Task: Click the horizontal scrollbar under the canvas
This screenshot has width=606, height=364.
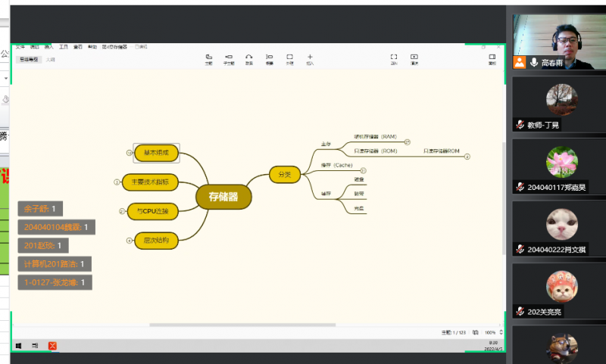Action: 242,325
